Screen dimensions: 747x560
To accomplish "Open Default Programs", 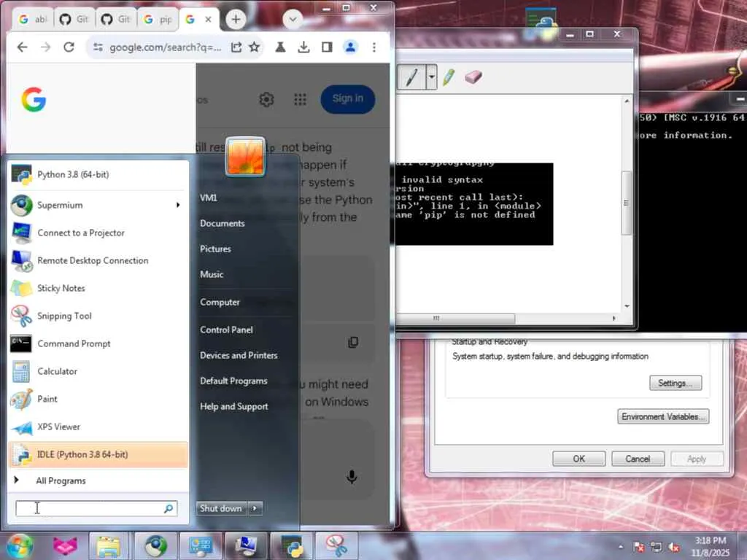I will click(x=233, y=381).
